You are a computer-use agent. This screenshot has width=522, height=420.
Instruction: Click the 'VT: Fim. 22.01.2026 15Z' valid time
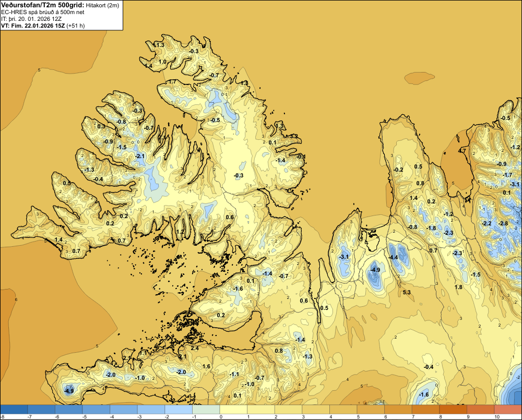(33, 26)
